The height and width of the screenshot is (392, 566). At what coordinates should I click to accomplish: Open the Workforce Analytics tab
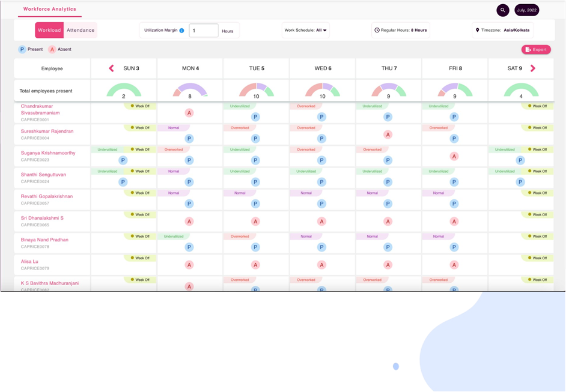(50, 10)
